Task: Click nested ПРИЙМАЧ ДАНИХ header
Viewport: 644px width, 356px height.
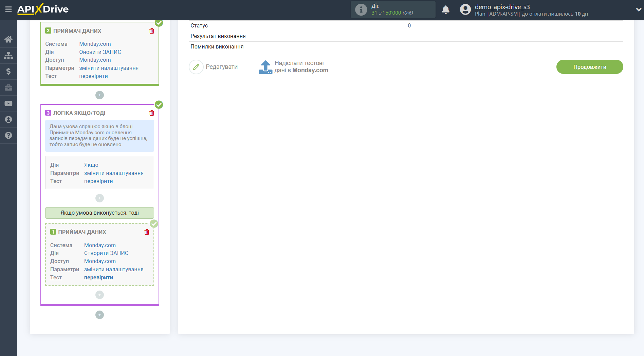Action: click(82, 232)
